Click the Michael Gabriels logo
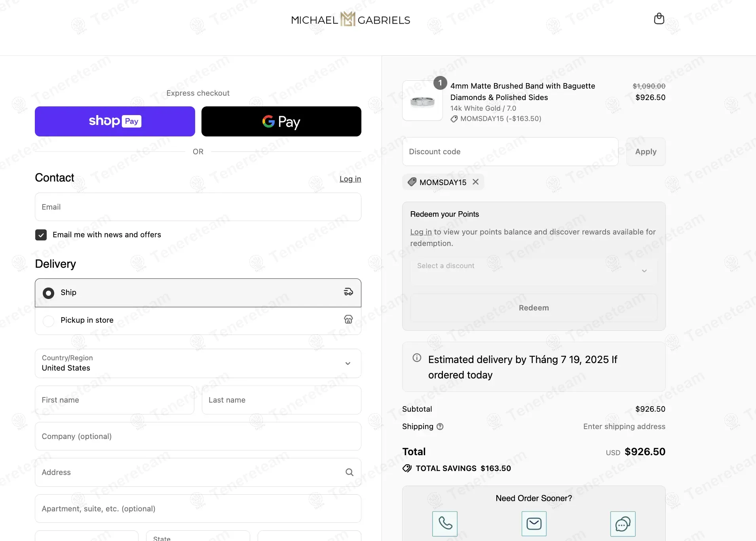Viewport: 756px width, 541px height. pyautogui.click(x=351, y=19)
